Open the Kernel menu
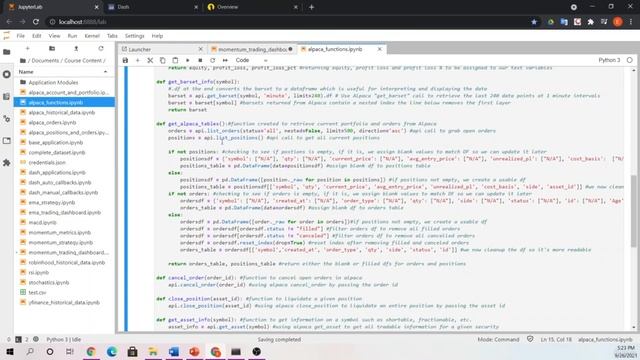Viewport: 640px width, 360px height. [92, 36]
